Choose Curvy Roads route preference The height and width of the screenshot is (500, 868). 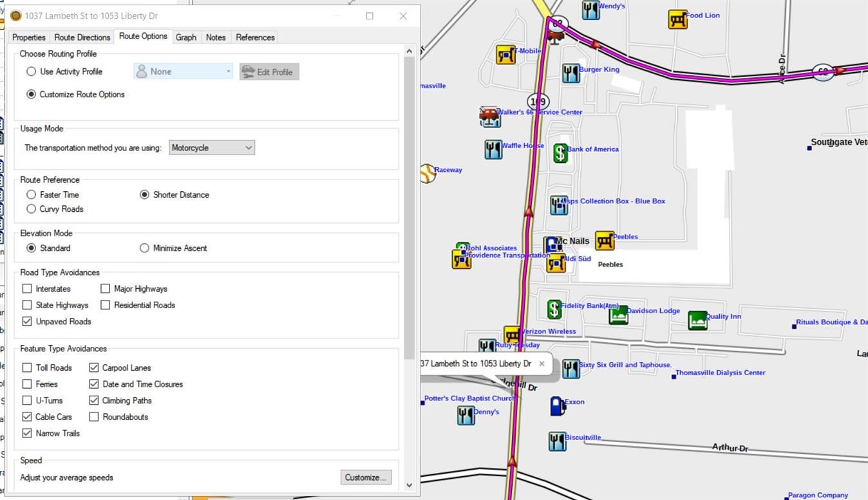(31, 208)
